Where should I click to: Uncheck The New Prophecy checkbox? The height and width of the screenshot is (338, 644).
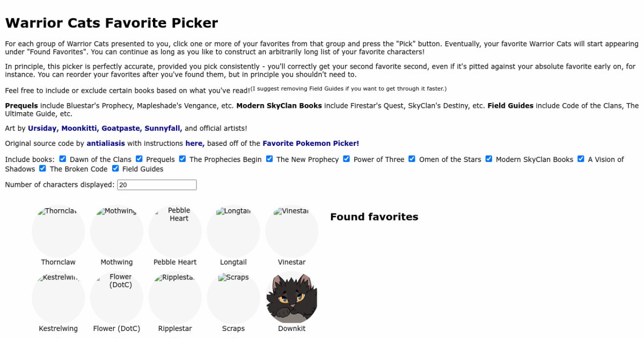point(269,159)
